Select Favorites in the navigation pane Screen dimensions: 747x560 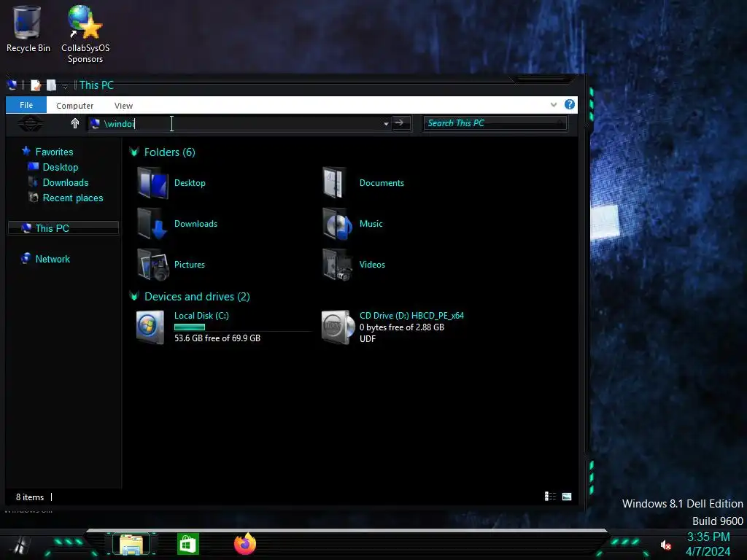coord(54,152)
